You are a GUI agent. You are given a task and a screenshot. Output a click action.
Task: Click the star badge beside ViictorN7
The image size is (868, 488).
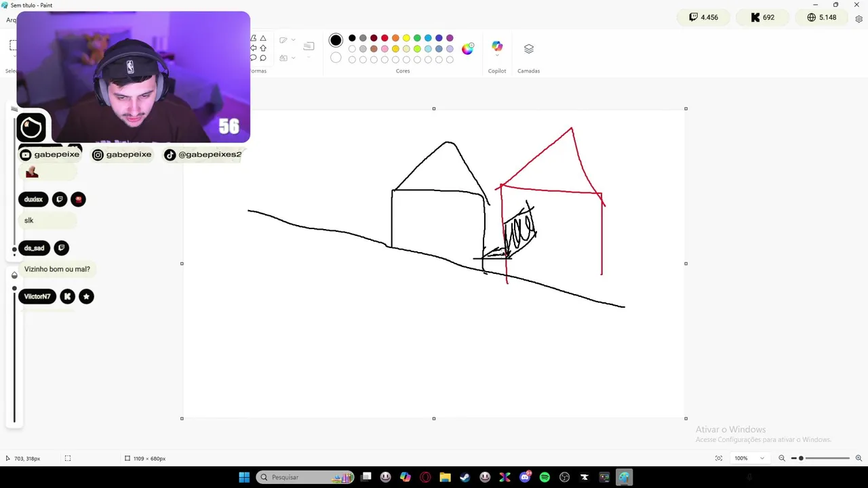(86, 296)
